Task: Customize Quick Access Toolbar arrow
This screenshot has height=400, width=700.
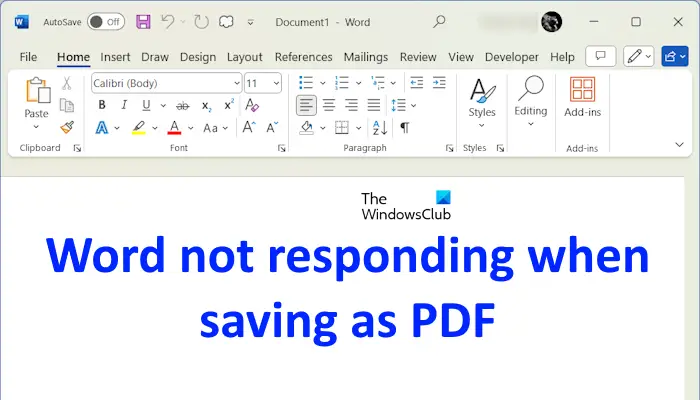Action: tap(250, 22)
